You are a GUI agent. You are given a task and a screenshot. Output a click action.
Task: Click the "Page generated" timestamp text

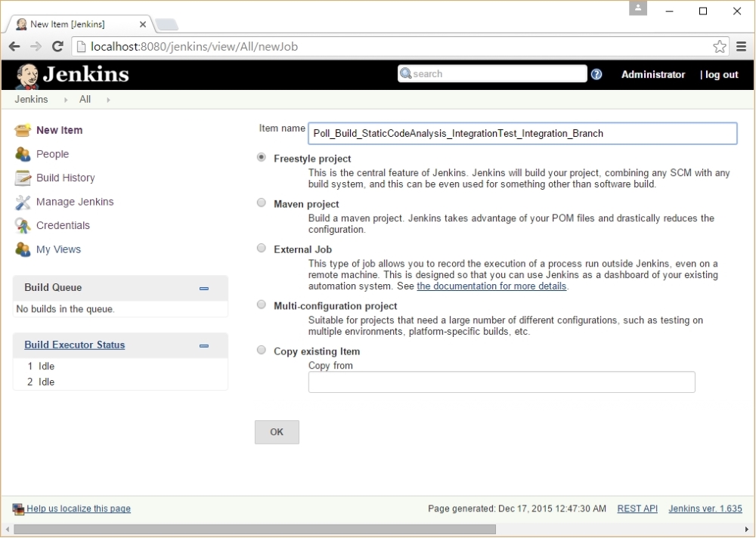[x=517, y=509]
